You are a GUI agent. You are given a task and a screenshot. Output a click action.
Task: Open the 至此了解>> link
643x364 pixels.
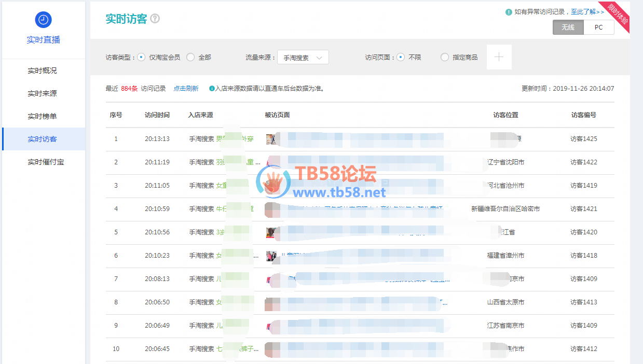(587, 12)
